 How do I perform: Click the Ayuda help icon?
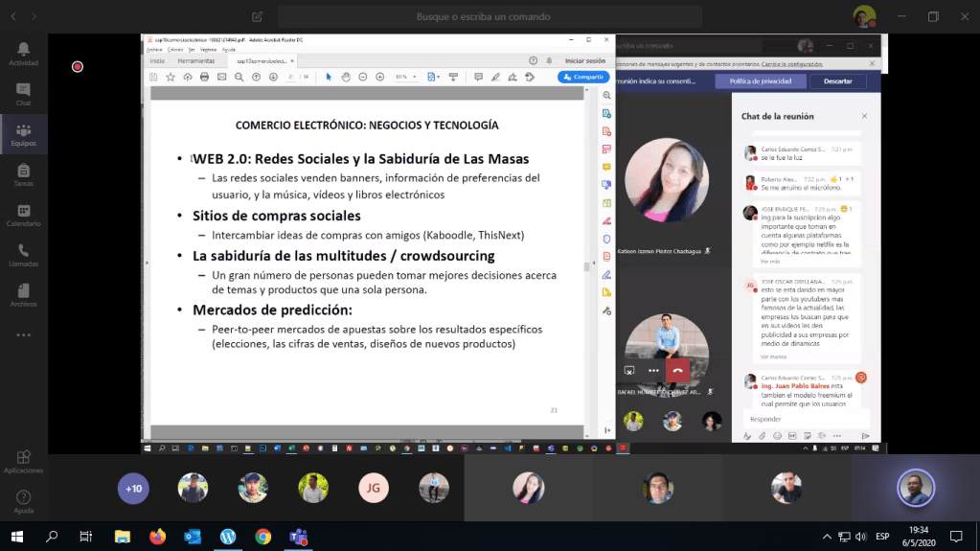23,501
